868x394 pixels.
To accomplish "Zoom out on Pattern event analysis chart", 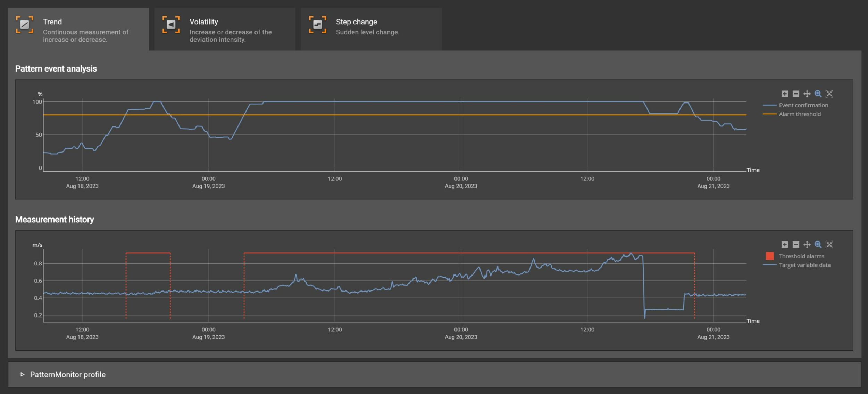I will click(796, 94).
